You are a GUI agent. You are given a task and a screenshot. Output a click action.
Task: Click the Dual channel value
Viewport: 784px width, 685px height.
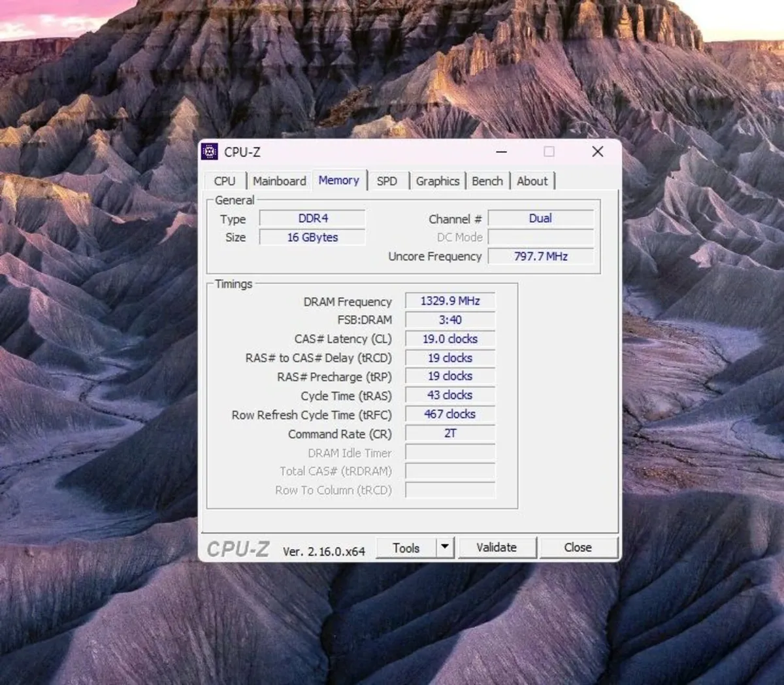coord(541,218)
